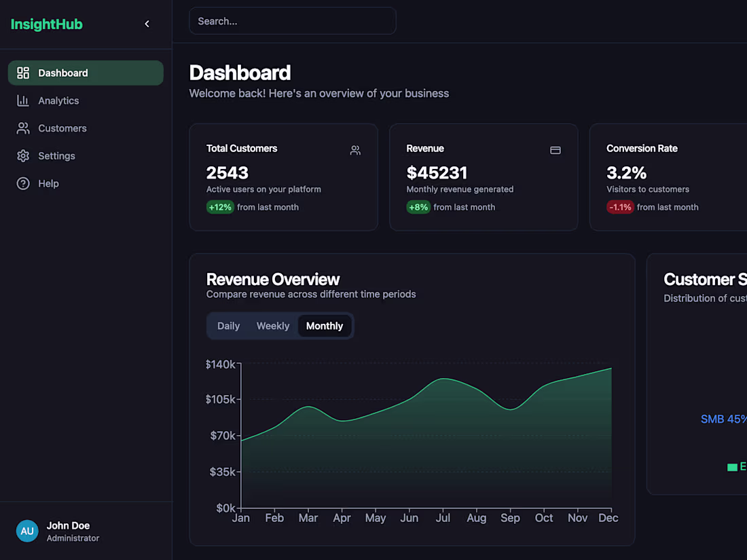Open John Doe's profile

(68, 531)
